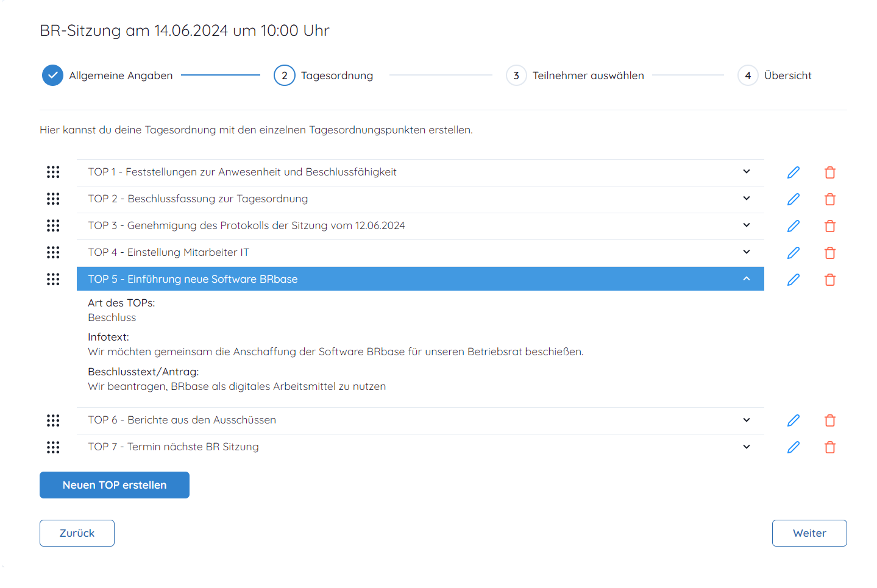Viewport: 877px width, 588px height.
Task: Edit TOP 7 Termin nächste BR Sitzung
Action: pos(793,447)
